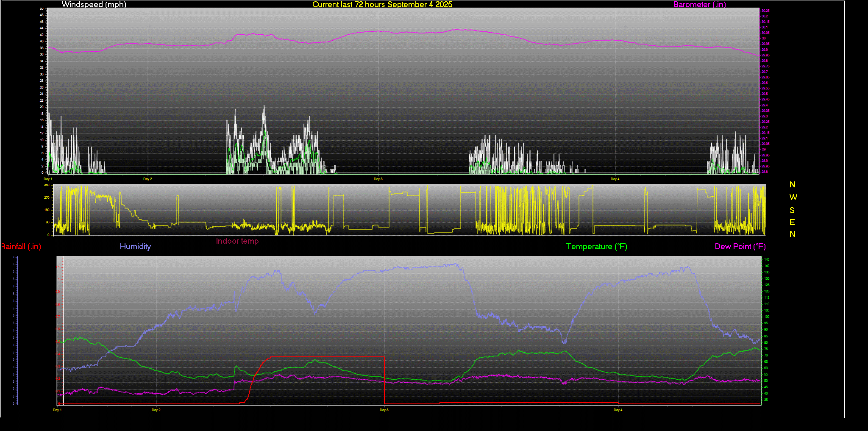868x431 pixels.
Task: Click the 35 value on temperature axis
Action: [x=766, y=400]
